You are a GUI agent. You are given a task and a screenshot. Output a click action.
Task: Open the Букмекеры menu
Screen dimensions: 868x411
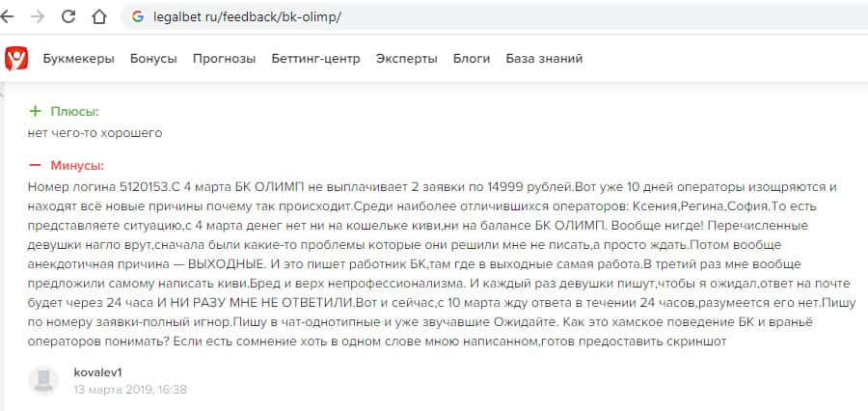(79, 59)
